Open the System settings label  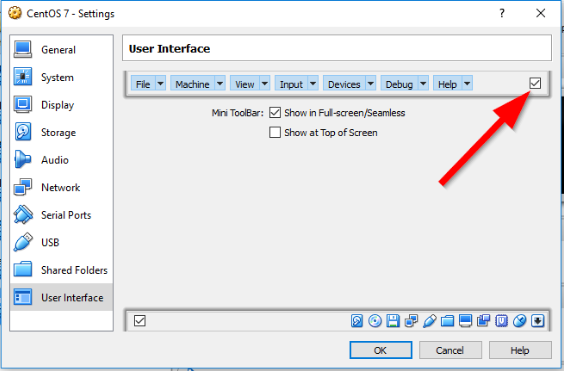pos(57,77)
